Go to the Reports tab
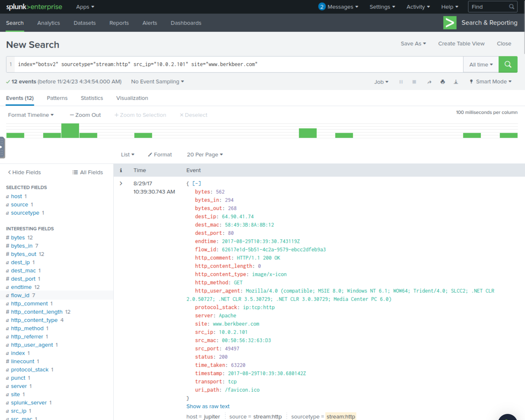525x420 pixels. tap(119, 23)
